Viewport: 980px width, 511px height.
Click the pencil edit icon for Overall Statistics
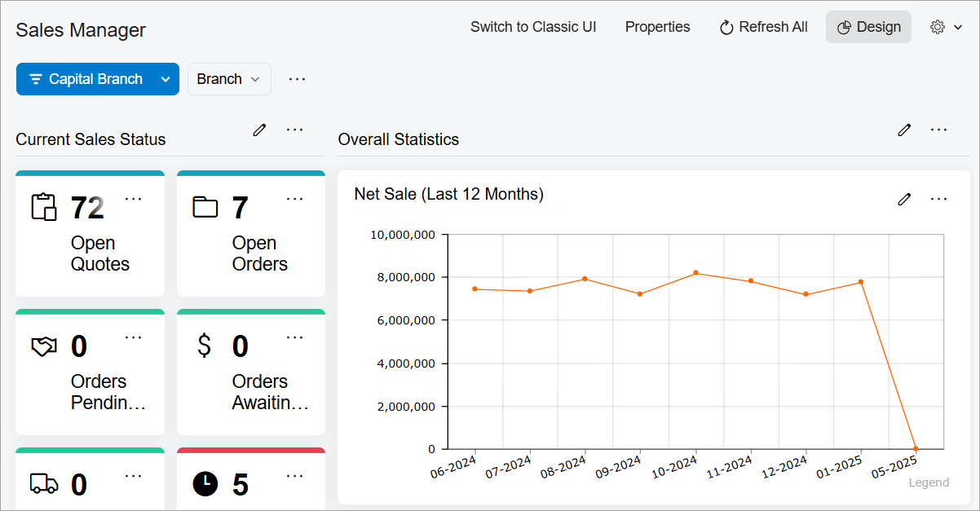(904, 130)
